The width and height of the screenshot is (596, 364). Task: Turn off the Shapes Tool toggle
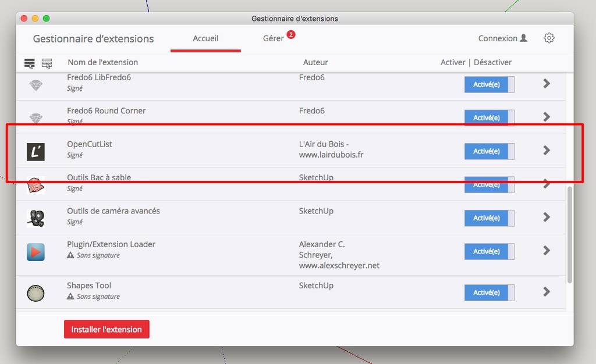click(489, 292)
